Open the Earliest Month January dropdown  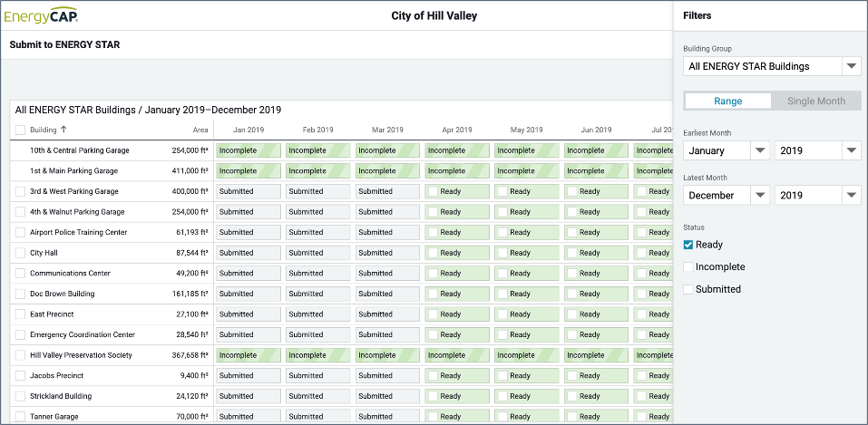point(726,150)
